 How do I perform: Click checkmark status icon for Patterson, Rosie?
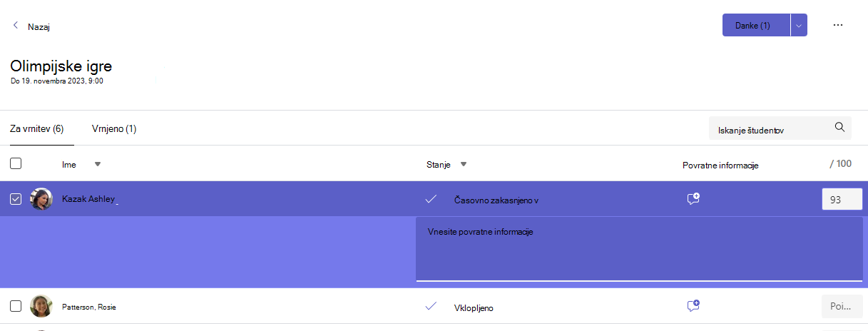click(431, 306)
